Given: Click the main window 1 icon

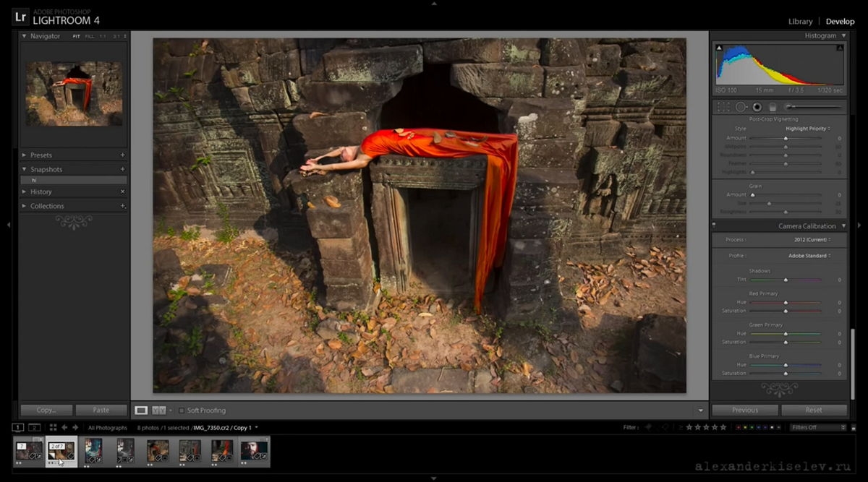Looking at the screenshot, I should [18, 428].
